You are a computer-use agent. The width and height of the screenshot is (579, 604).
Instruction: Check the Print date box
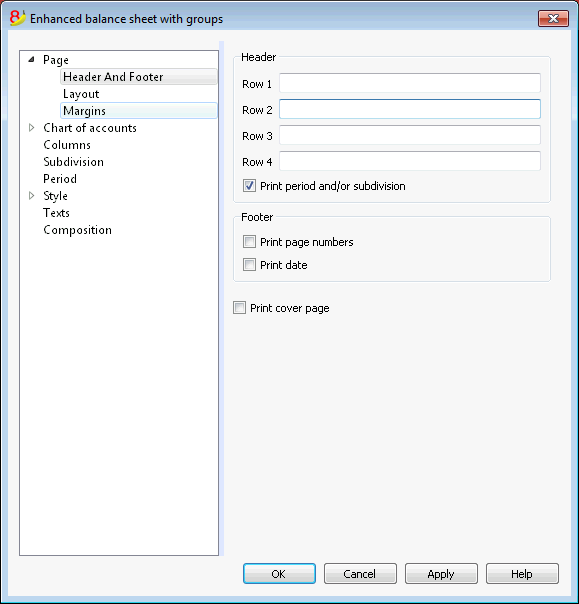click(249, 265)
